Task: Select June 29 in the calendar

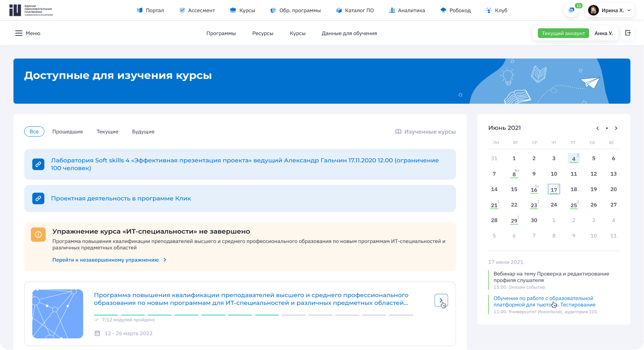Action: pos(514,220)
